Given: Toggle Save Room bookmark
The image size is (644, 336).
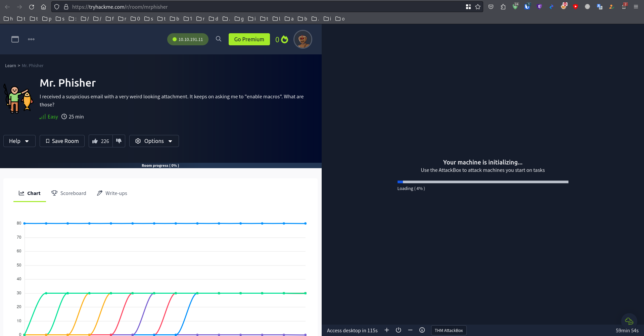Looking at the screenshot, I should click(x=62, y=141).
